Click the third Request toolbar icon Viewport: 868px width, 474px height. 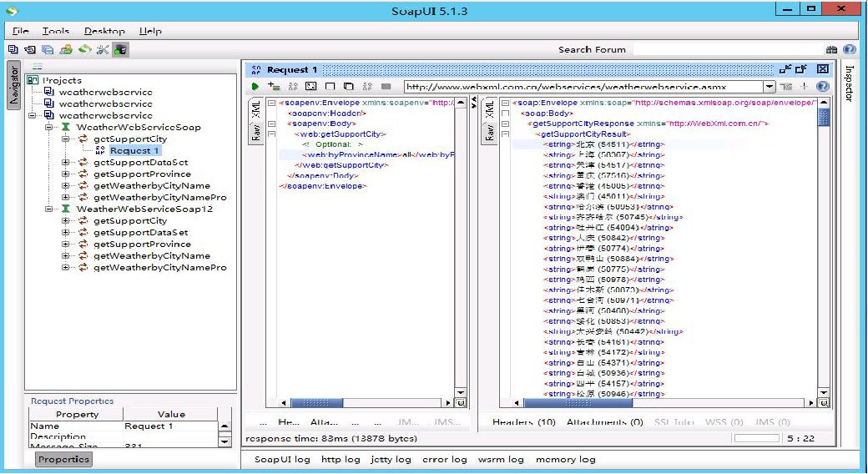(293, 87)
